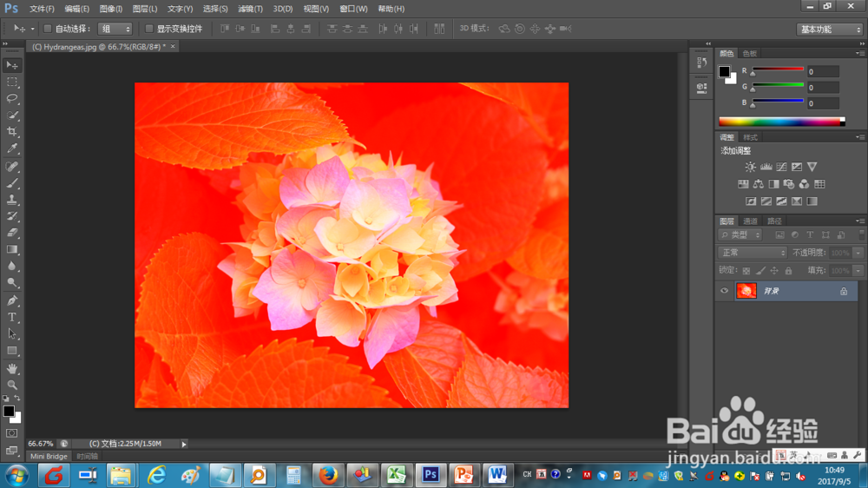The image size is (868, 488).
Task: Open the History panel icon
Action: (x=701, y=63)
